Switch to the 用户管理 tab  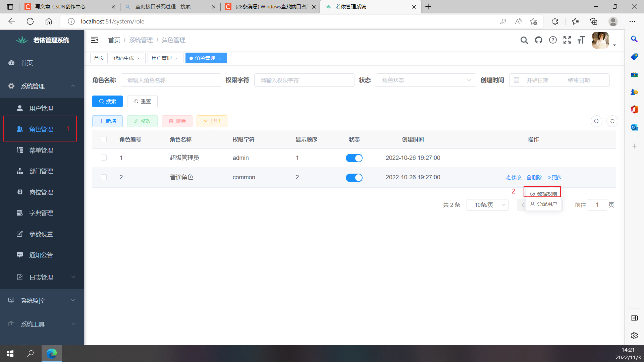click(162, 58)
